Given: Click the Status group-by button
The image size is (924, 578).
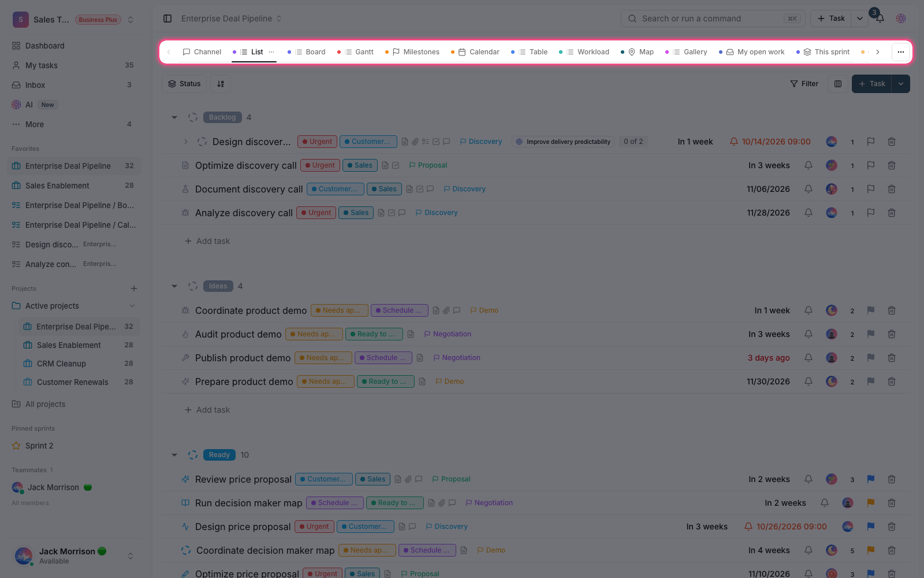Looking at the screenshot, I should 184,84.
